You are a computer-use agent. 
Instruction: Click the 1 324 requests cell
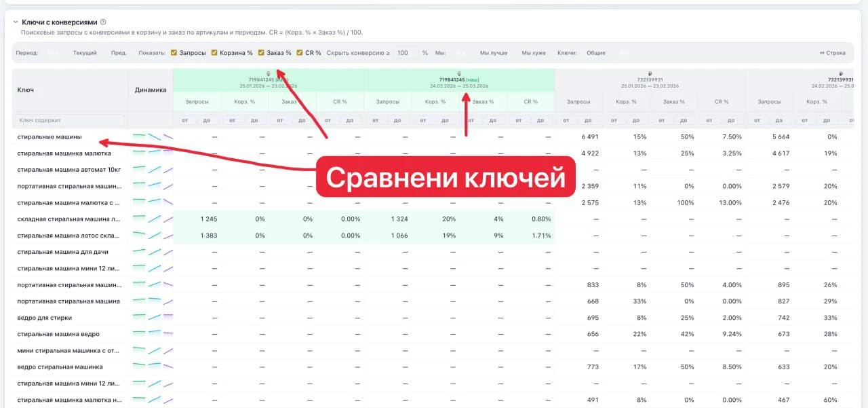coord(401,219)
